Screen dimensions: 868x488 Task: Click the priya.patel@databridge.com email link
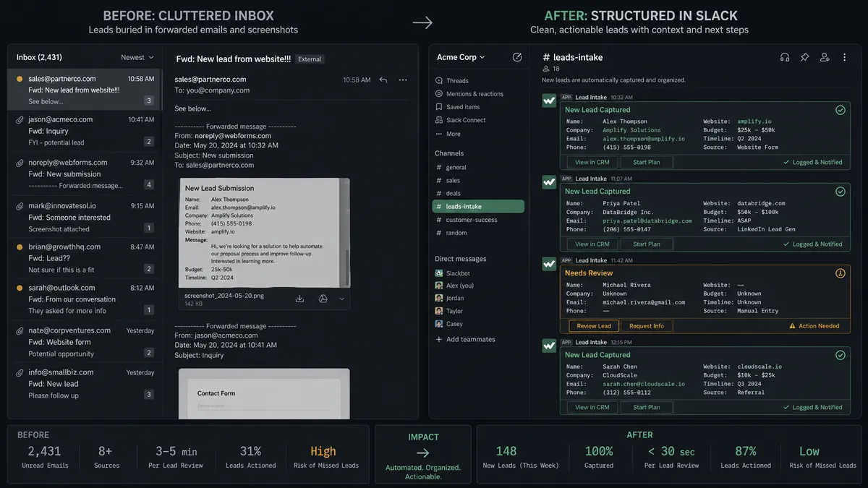(647, 221)
